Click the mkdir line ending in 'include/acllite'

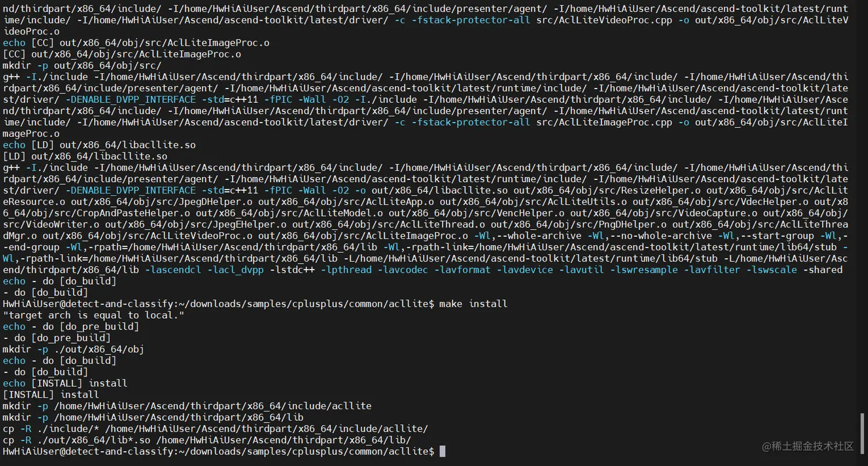coord(187,406)
